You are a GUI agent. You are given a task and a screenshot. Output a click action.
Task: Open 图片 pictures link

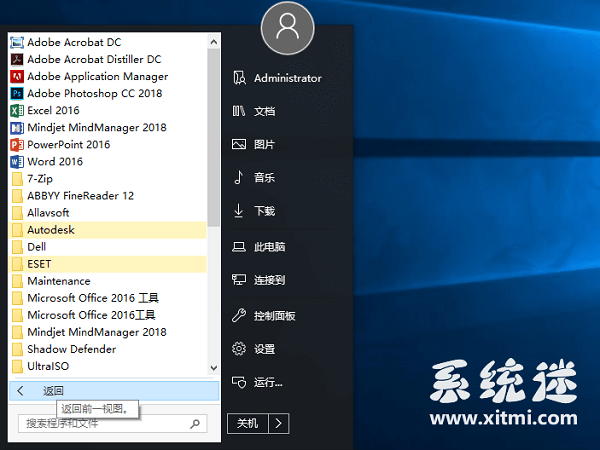click(264, 145)
